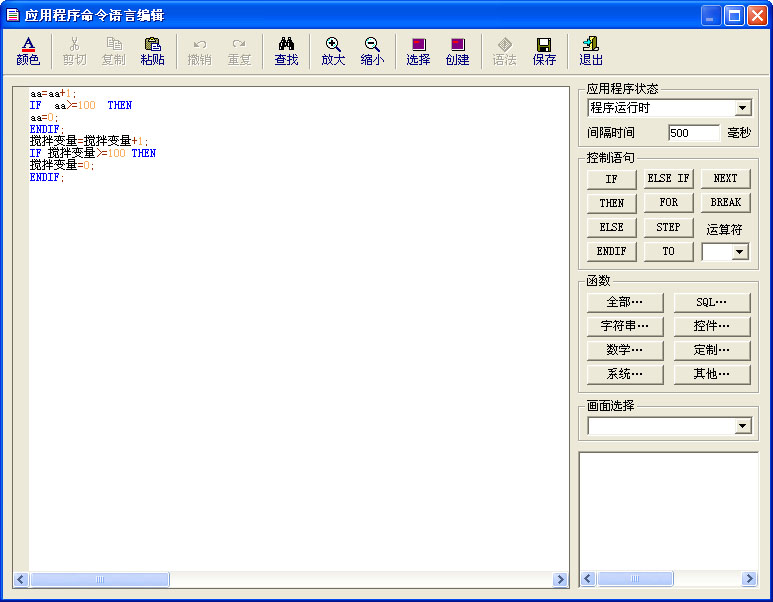Open 定制… custom functions
The height and width of the screenshot is (602, 773).
[712, 351]
